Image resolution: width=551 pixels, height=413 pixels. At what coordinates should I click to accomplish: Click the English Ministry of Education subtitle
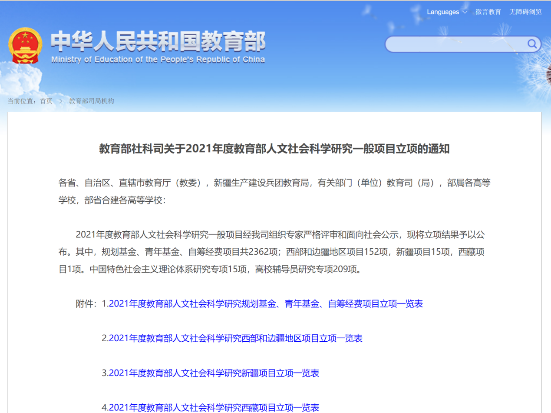point(158,59)
